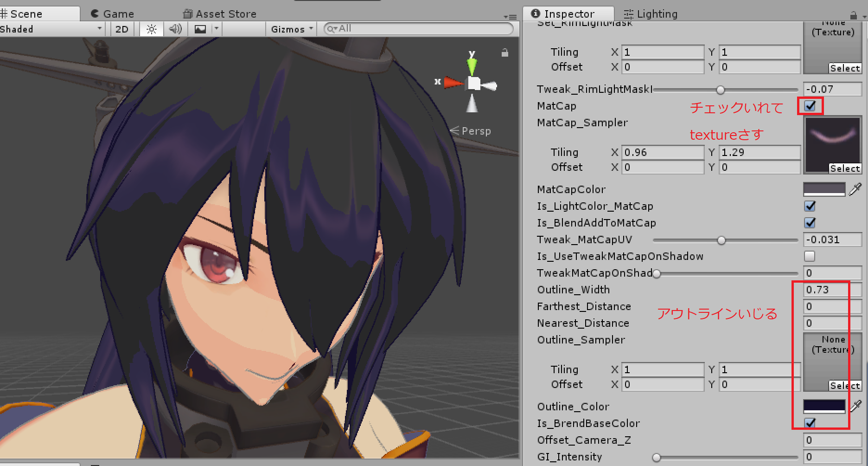868x466 pixels.
Task: Open scene effects dropdown arrow
Action: tap(217, 29)
